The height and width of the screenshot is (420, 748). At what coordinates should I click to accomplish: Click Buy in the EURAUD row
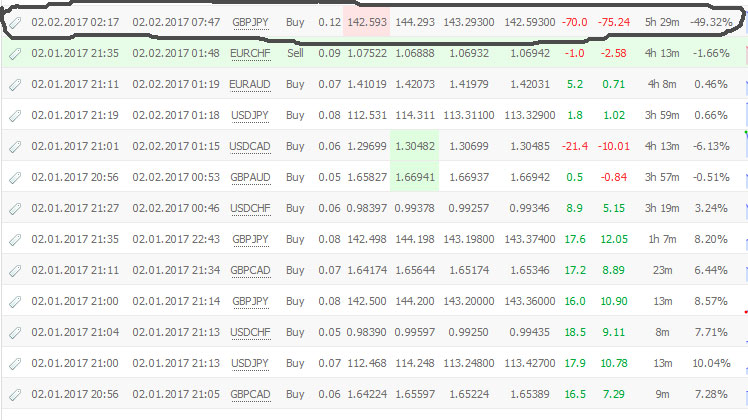(295, 84)
